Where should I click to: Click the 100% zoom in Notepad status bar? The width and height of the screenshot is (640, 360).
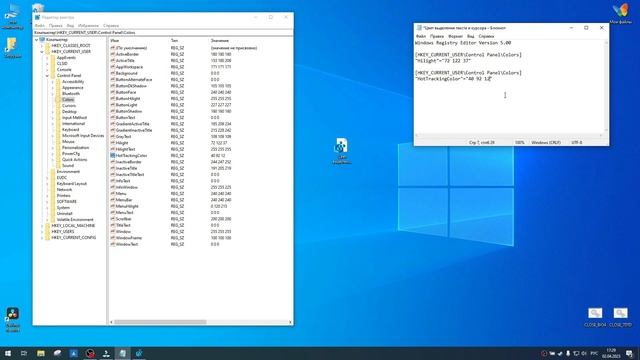pos(519,142)
